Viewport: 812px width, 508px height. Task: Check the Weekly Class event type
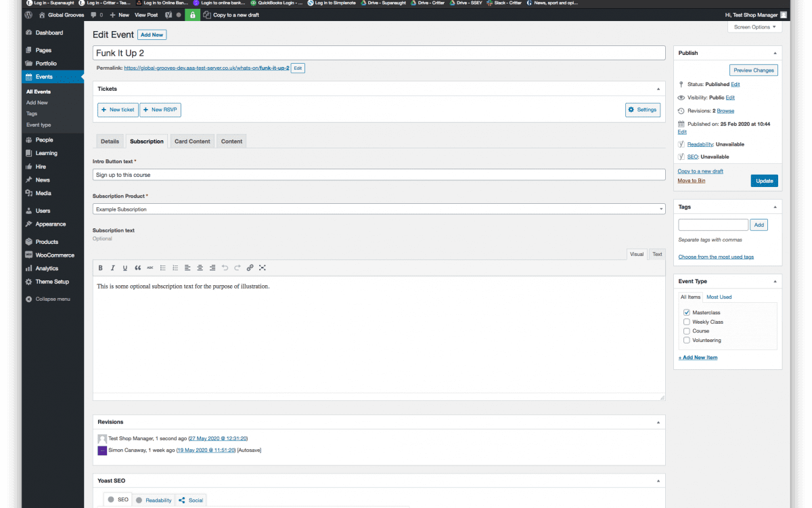pyautogui.click(x=686, y=322)
